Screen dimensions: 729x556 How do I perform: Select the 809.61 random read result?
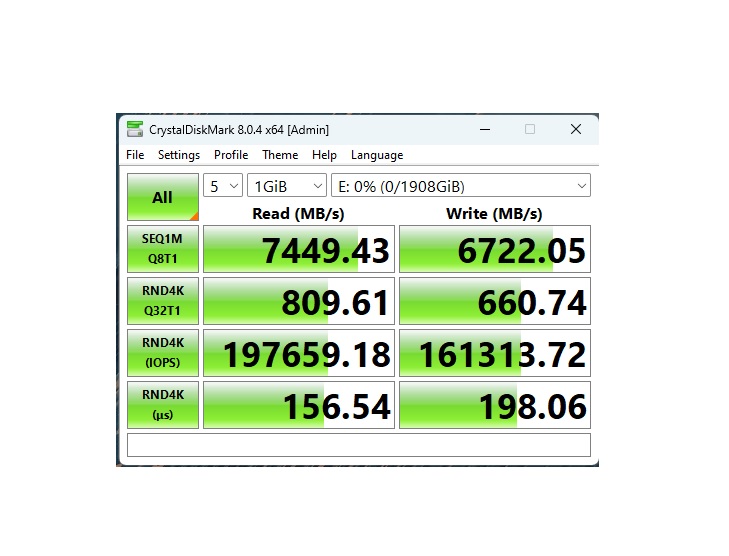(299, 301)
